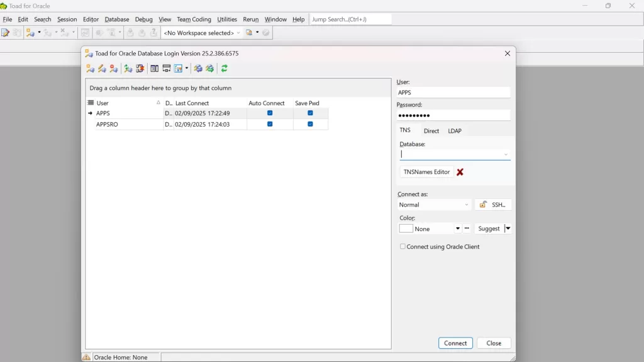Click the delete connection icon
644x362 pixels.
113,69
